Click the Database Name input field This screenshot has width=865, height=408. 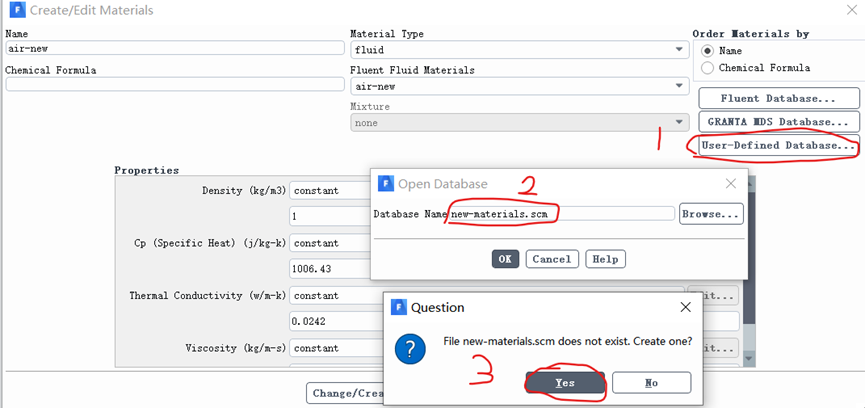(x=562, y=214)
